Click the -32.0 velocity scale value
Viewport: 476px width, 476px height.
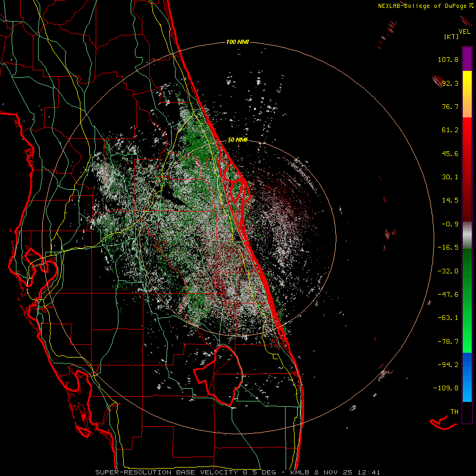coord(448,271)
